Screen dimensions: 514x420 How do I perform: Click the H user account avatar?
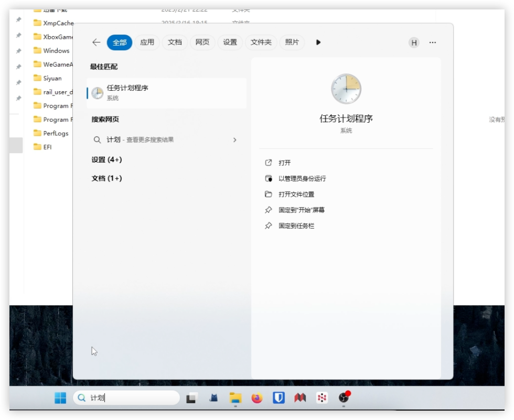tap(414, 43)
